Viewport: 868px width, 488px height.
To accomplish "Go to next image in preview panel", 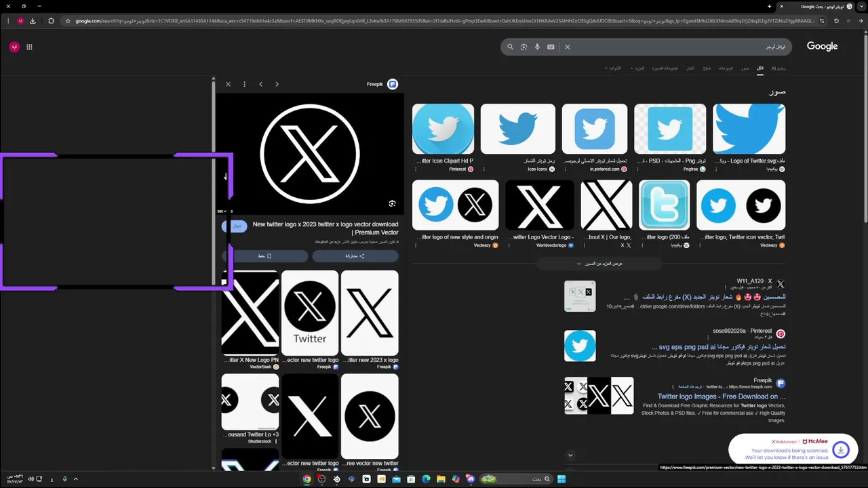I will tap(277, 84).
